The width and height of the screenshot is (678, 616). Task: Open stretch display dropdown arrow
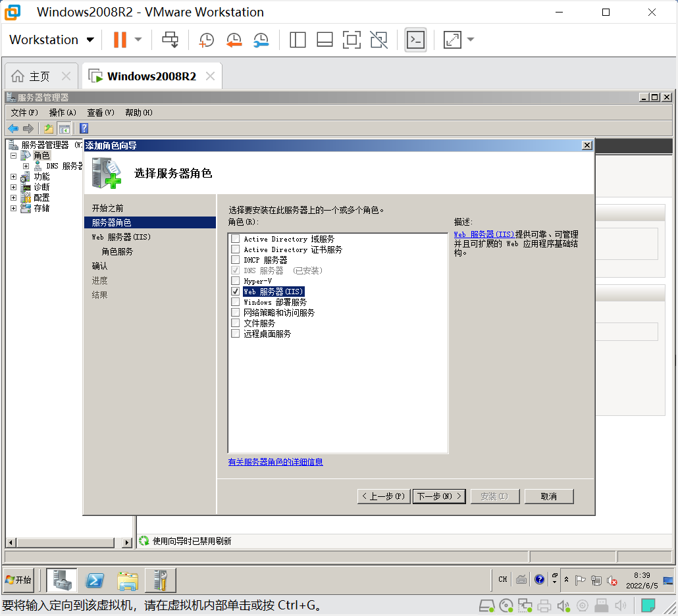click(x=471, y=39)
